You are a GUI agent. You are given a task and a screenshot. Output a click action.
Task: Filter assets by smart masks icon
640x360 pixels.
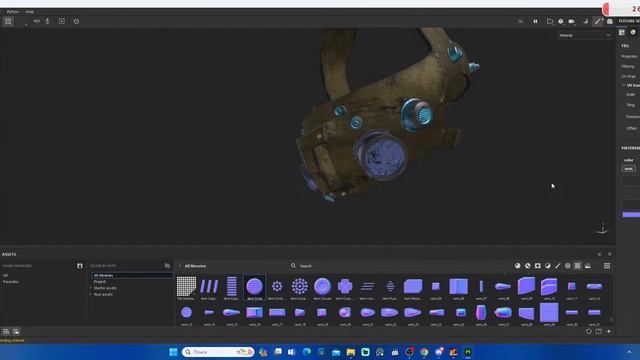(538, 266)
